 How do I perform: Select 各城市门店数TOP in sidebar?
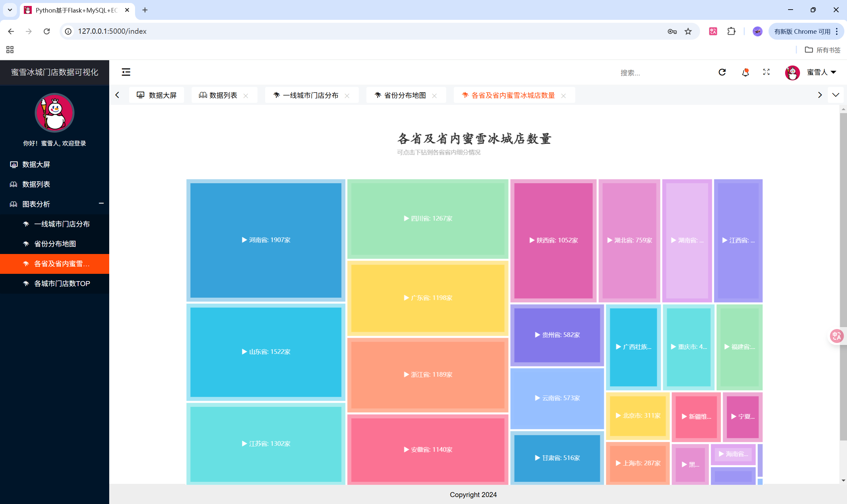point(62,283)
